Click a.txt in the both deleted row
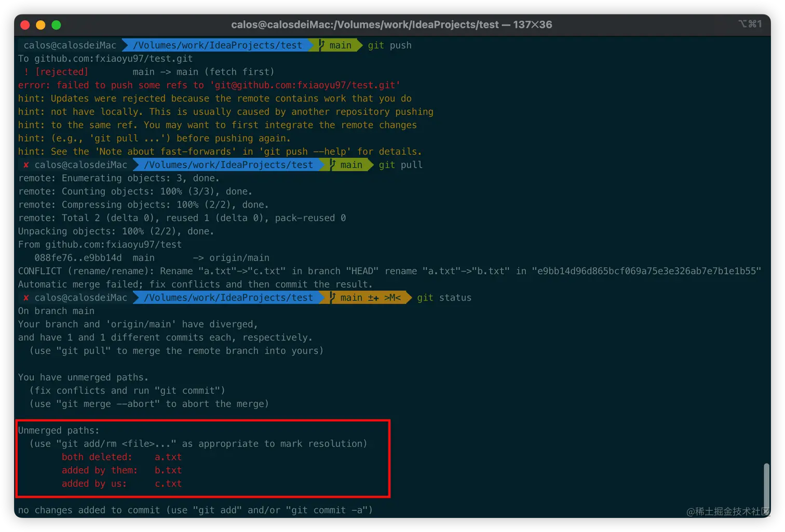 coord(168,457)
